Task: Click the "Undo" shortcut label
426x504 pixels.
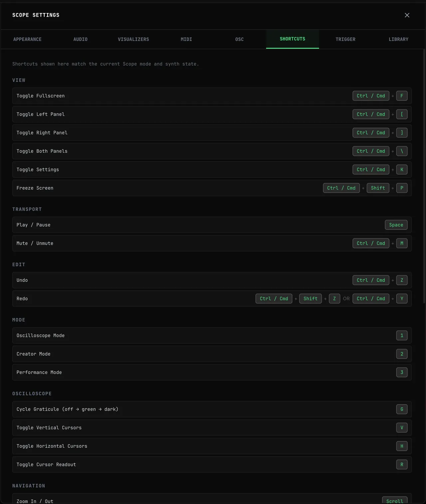Action: click(x=22, y=280)
